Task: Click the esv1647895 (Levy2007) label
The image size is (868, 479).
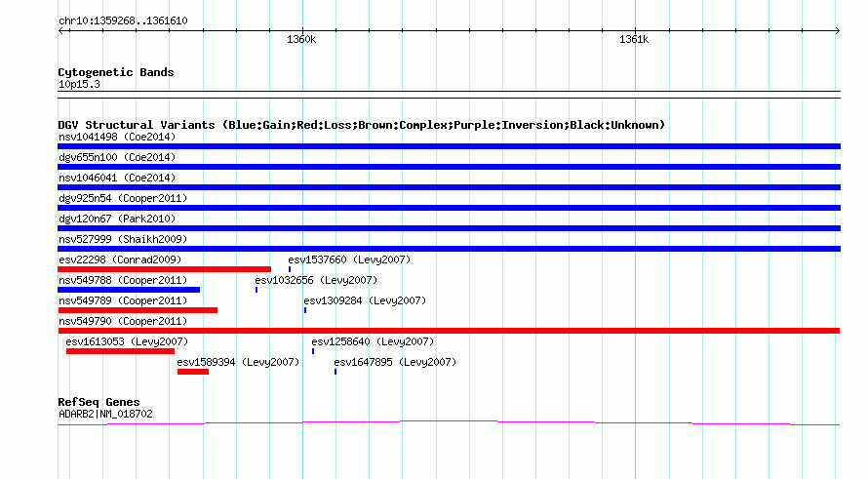Action: 395,362
